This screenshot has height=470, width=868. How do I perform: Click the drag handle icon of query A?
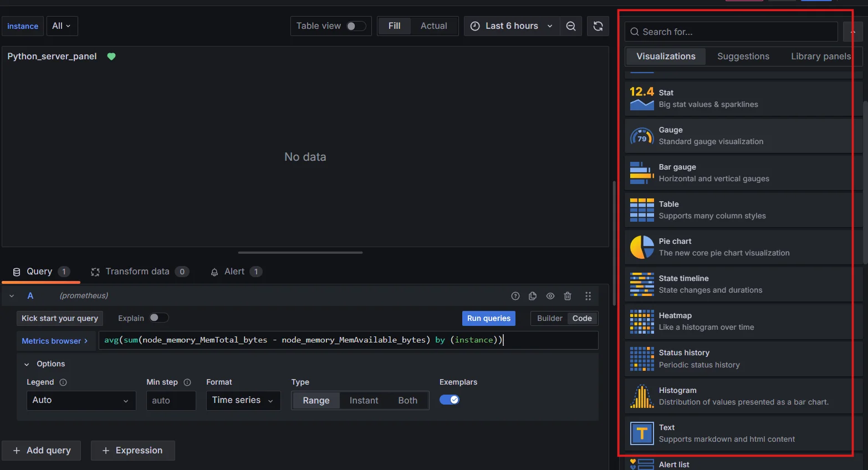click(x=588, y=296)
